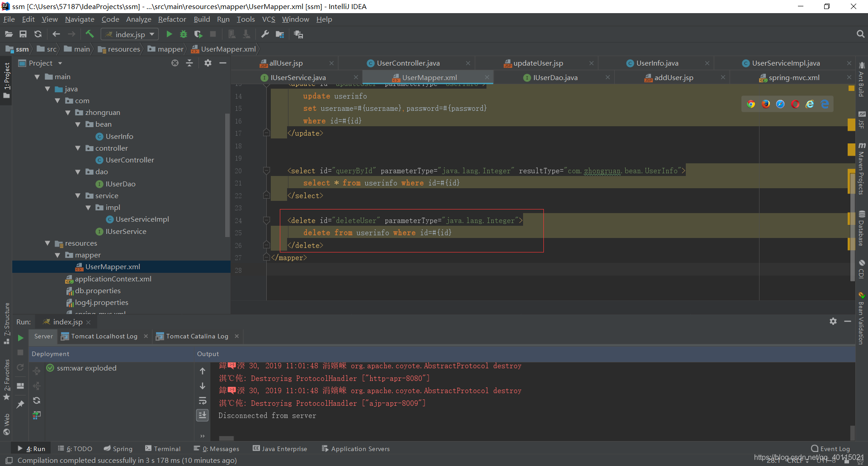Rerun server with green play icon in Run panel

(20, 338)
